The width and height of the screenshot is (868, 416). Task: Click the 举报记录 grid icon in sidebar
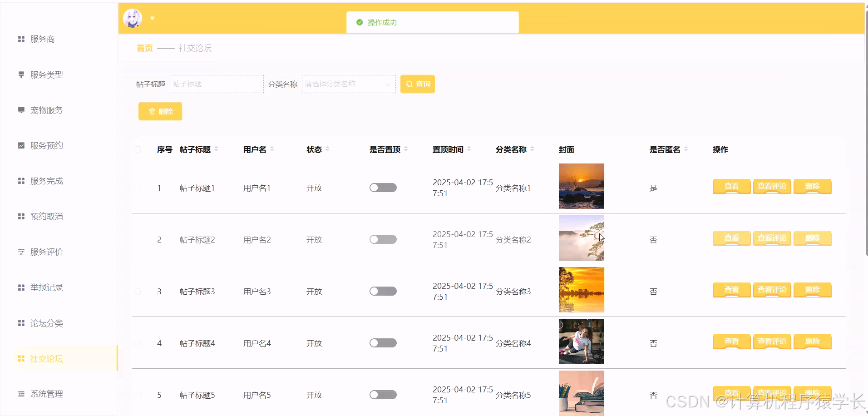(x=21, y=287)
